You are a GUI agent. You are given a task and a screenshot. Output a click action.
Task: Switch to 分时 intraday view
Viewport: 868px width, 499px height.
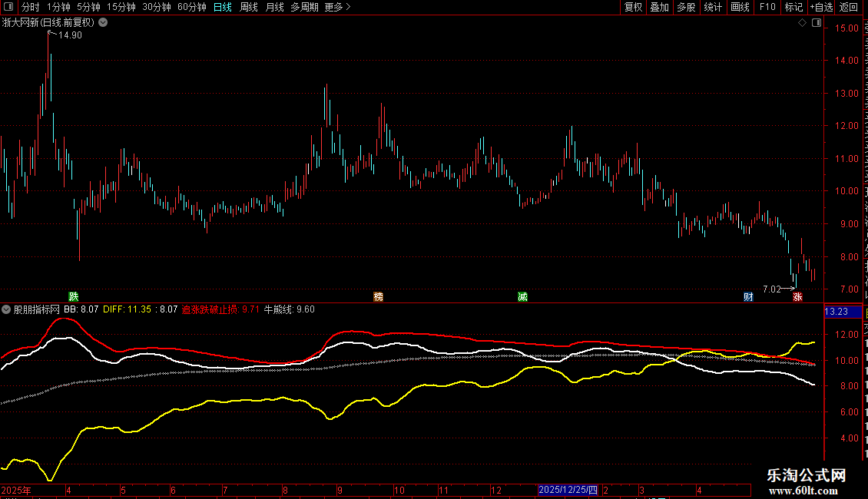coord(31,7)
